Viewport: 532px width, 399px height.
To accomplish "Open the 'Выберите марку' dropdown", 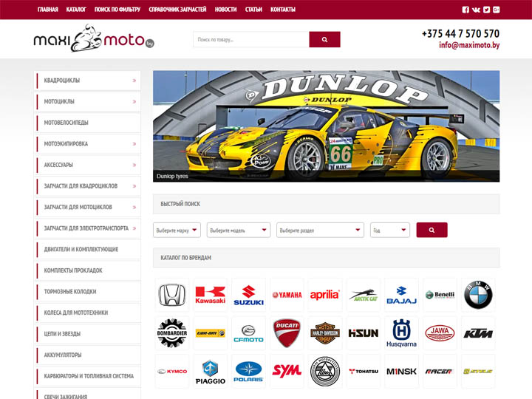I will (x=177, y=230).
